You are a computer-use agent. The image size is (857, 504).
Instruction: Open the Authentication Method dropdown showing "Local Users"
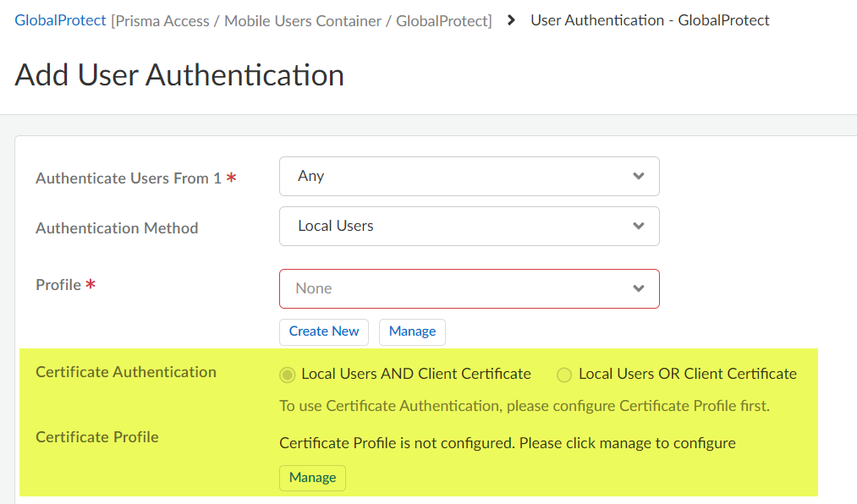[x=470, y=226]
